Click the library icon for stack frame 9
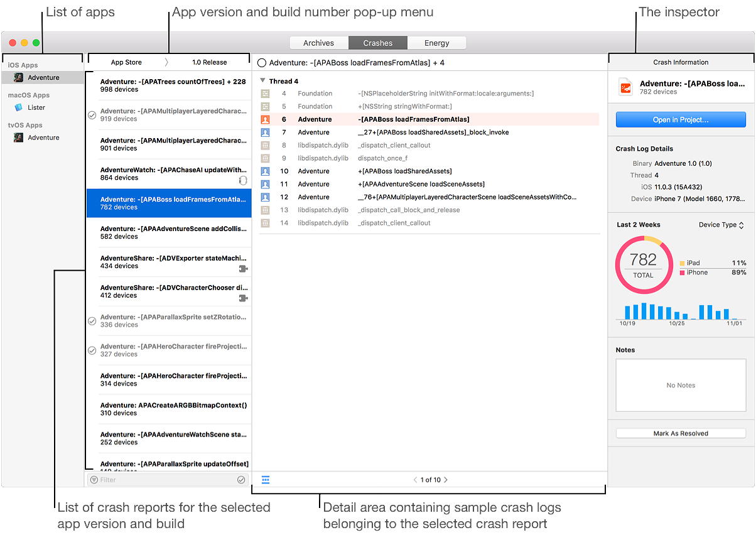 click(265, 158)
